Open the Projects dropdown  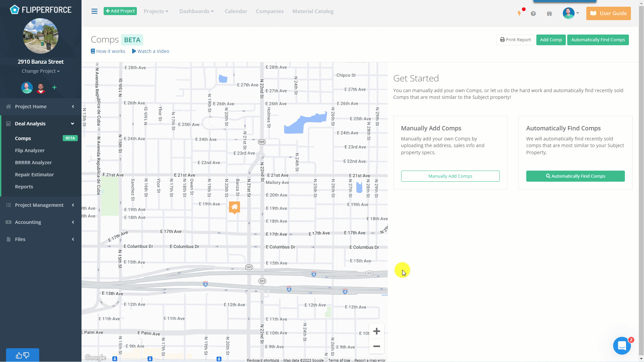tap(156, 11)
